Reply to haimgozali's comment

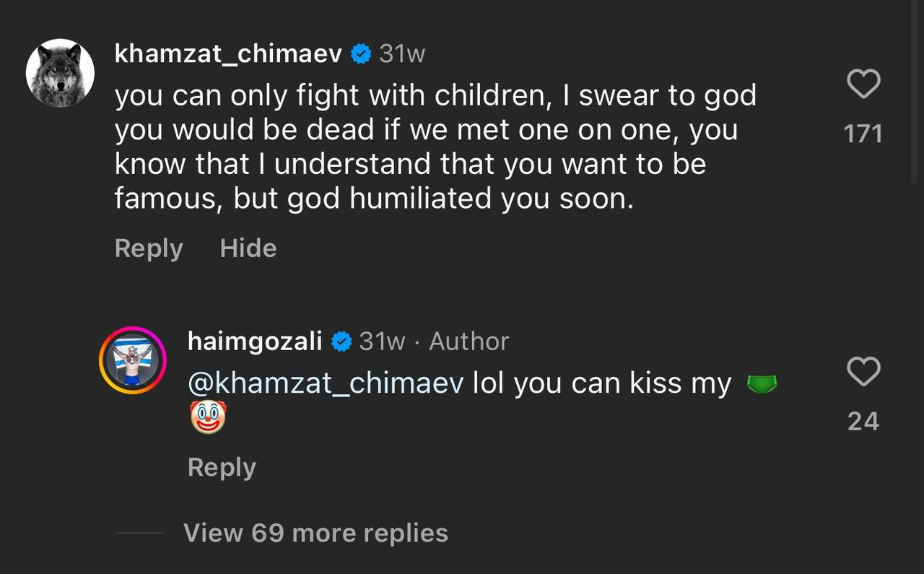[222, 467]
